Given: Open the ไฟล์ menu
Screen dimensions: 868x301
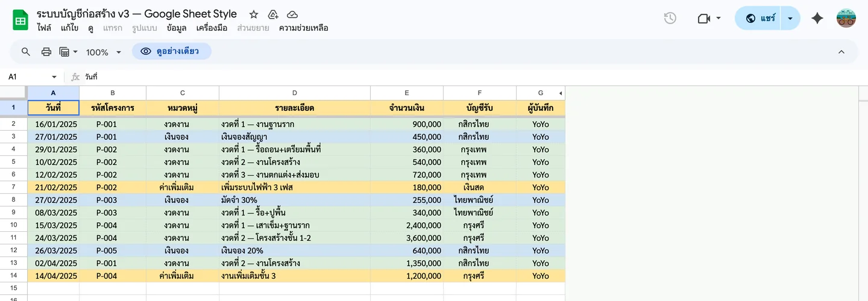Looking at the screenshot, I should coord(44,28).
